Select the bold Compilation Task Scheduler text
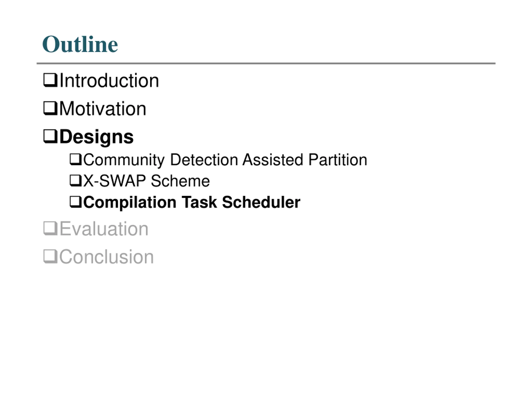Screen dimensions: 532x399 (192, 202)
